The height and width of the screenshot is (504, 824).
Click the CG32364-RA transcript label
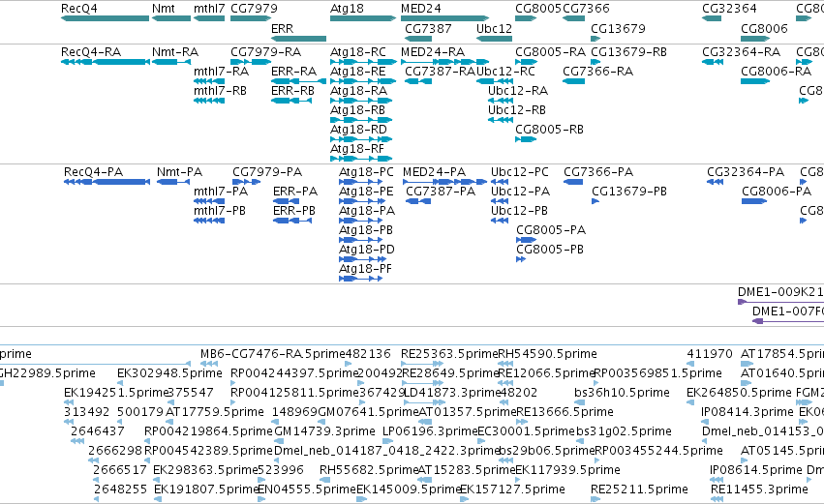(x=742, y=52)
